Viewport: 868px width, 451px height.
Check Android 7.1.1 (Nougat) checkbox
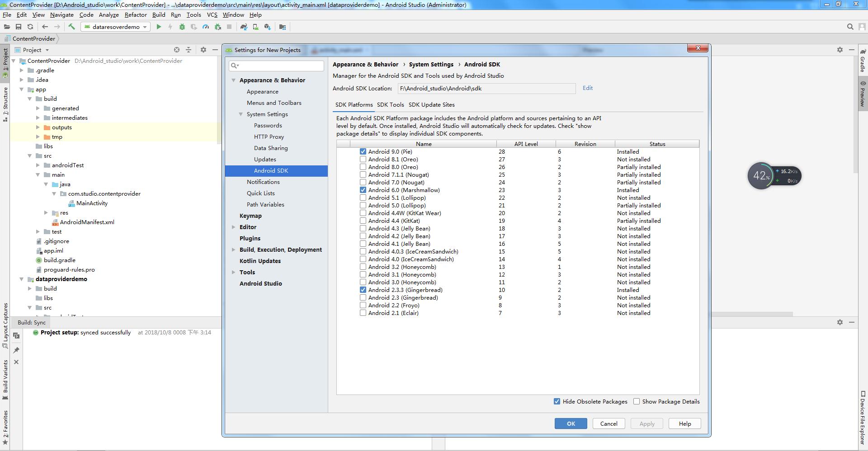click(x=363, y=174)
